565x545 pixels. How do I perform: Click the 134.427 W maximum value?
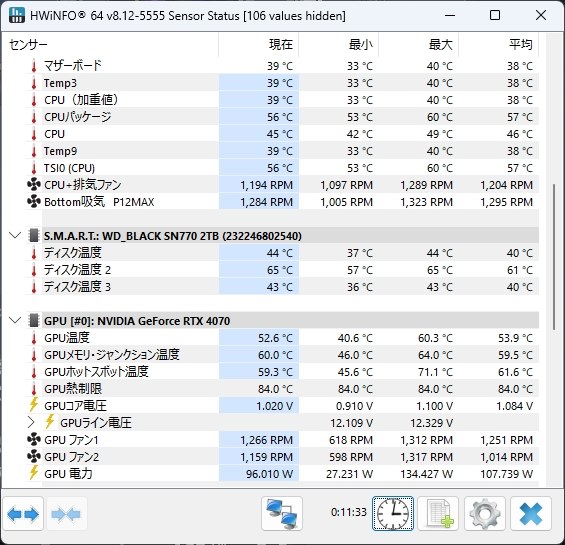426,474
